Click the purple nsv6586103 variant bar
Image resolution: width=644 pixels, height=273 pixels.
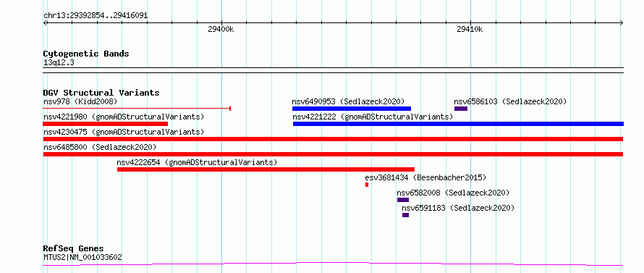pos(461,109)
